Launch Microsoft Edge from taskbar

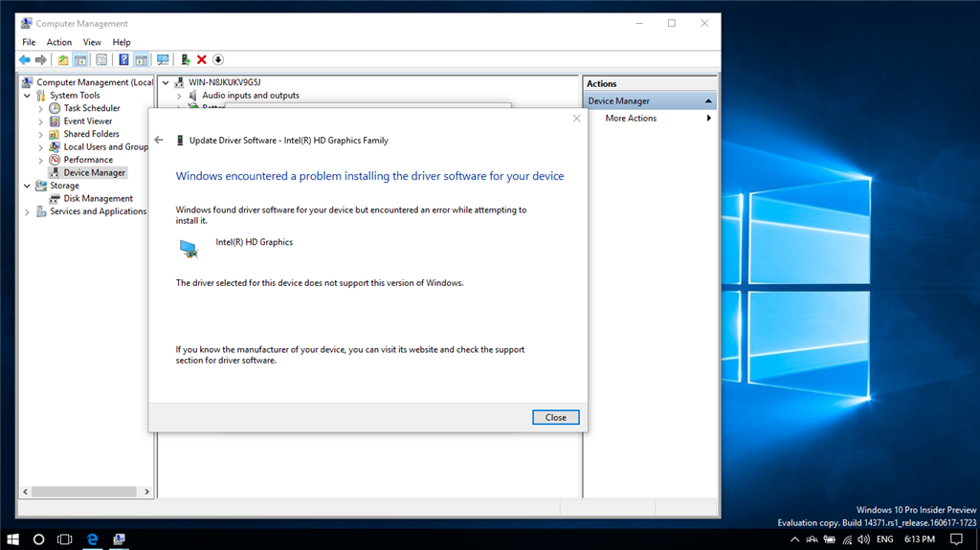pyautogui.click(x=93, y=539)
